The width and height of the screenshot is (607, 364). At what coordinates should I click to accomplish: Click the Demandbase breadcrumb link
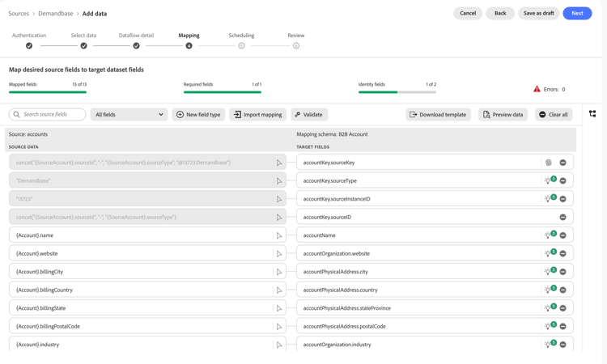[x=55, y=14]
